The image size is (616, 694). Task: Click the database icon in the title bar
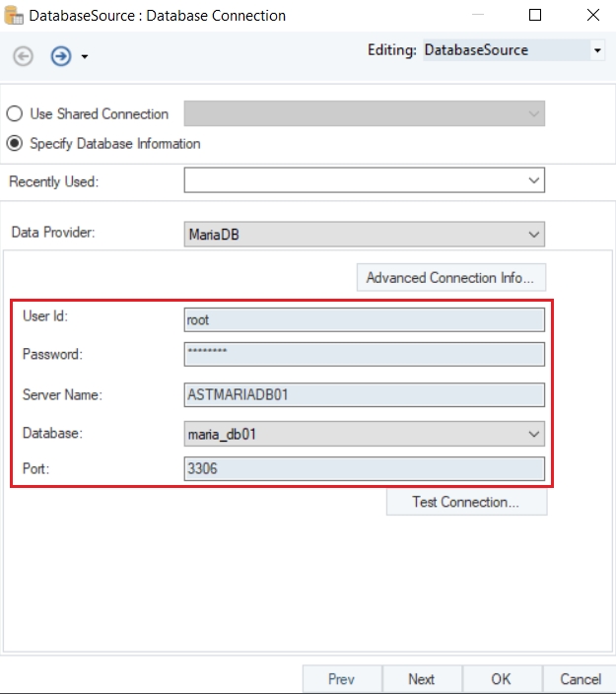[14, 16]
